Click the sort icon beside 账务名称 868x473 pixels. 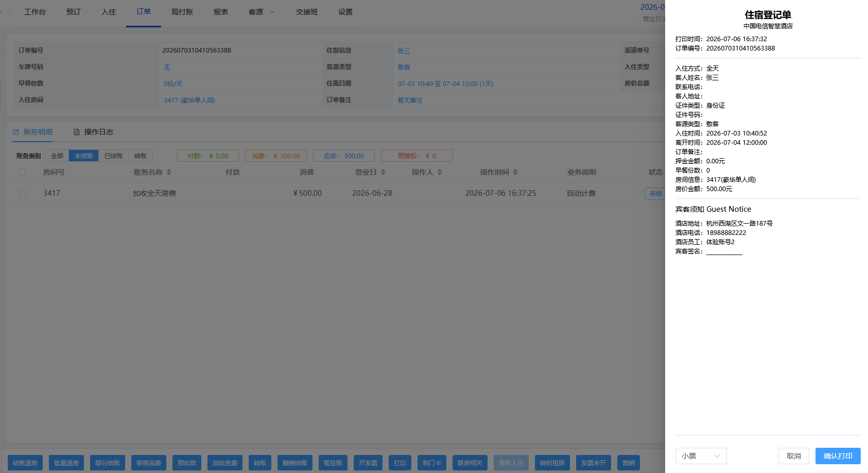[x=169, y=172]
